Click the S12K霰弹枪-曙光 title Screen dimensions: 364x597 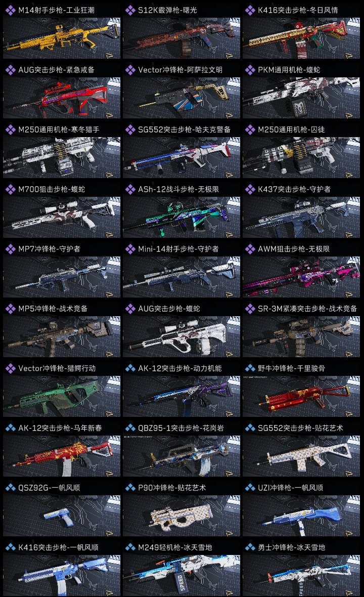tap(167, 10)
